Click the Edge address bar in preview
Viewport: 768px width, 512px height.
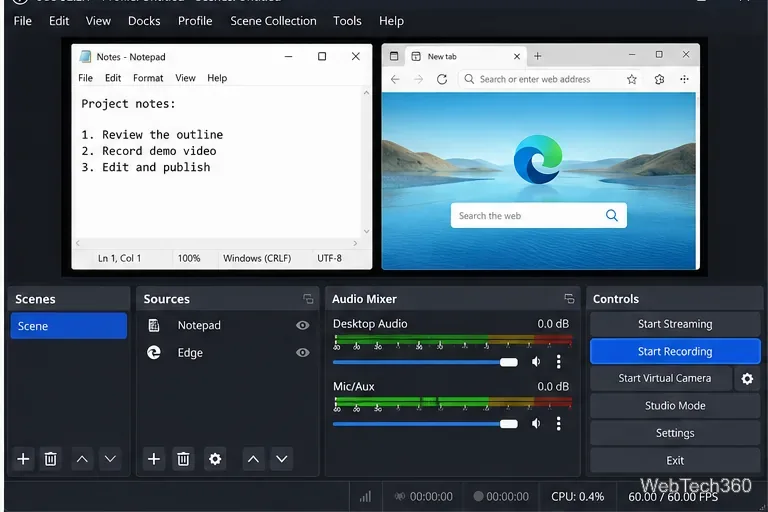[x=551, y=79]
